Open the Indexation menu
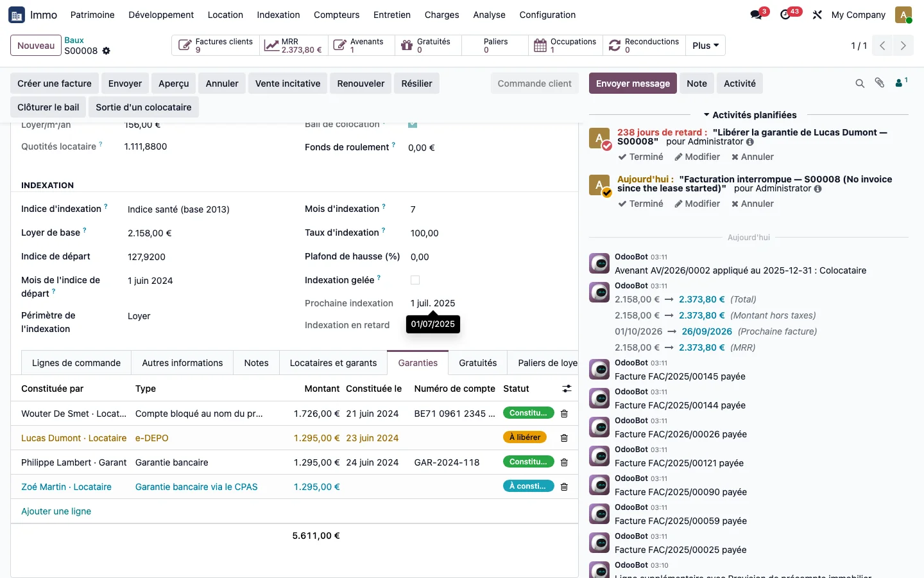 coord(278,15)
